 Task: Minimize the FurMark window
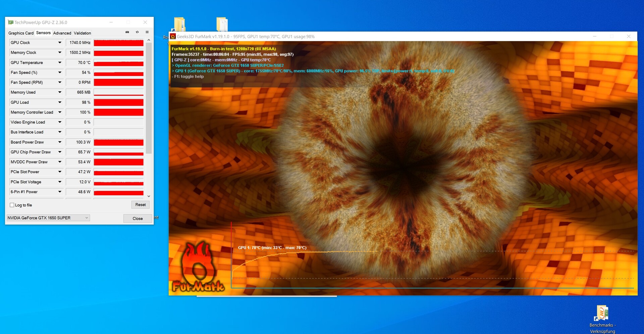[x=594, y=36]
